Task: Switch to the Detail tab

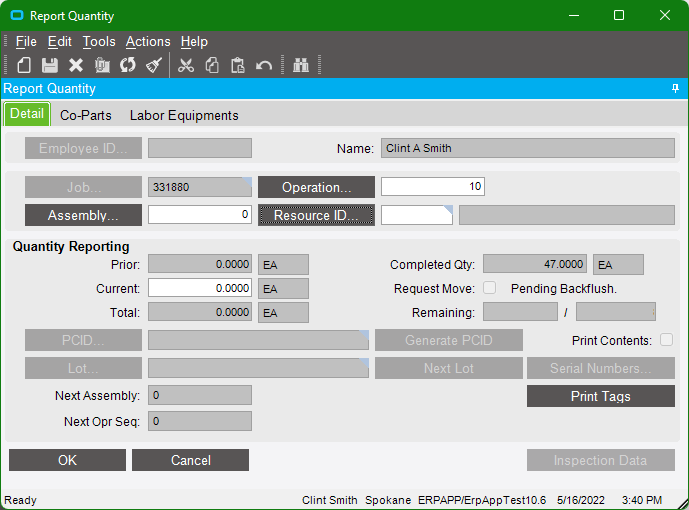Action: 27,114
